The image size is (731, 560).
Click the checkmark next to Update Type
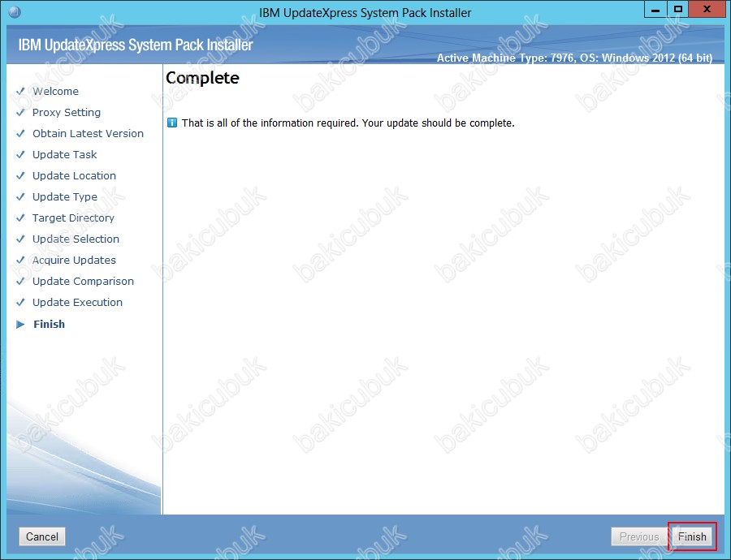click(x=20, y=196)
